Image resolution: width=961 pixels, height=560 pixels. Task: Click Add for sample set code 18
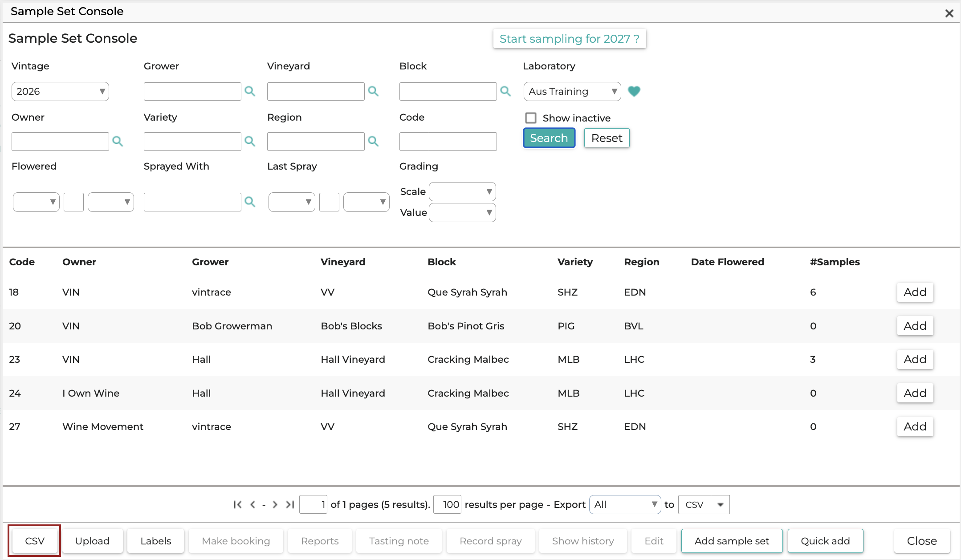tap(915, 292)
